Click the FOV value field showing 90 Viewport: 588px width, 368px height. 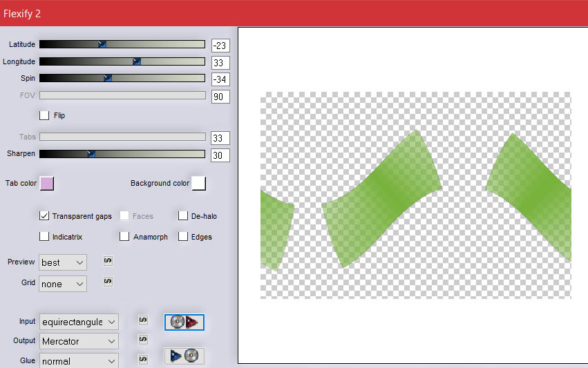click(x=220, y=97)
